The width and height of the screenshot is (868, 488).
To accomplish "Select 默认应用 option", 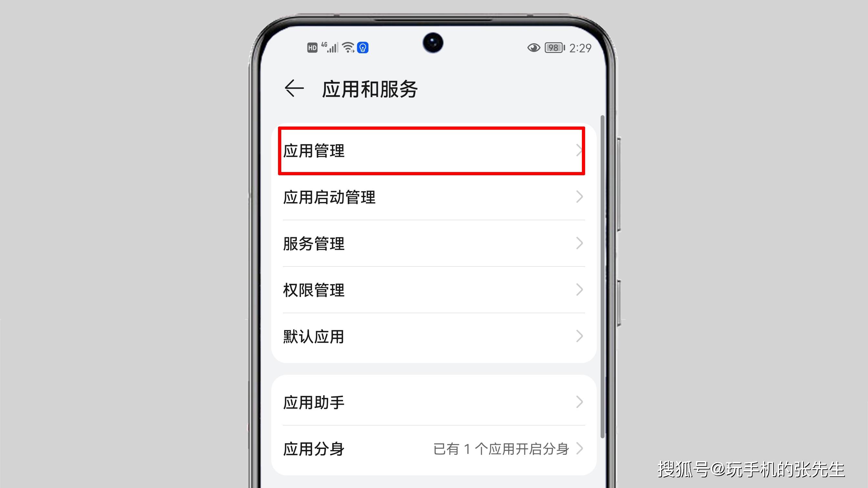I will 434,337.
